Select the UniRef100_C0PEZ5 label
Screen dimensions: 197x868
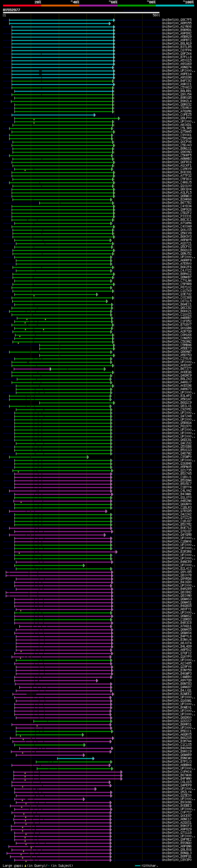(177, 115)
